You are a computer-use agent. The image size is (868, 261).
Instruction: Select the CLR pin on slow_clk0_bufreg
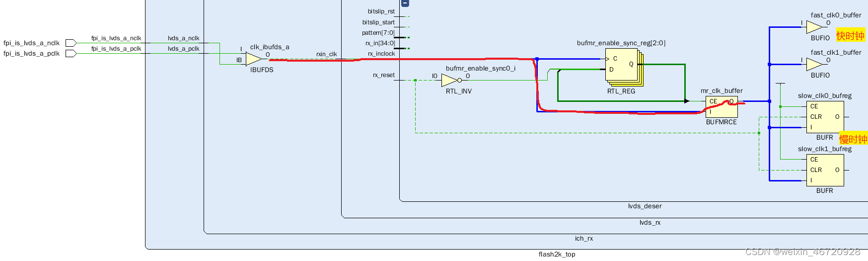point(816,117)
